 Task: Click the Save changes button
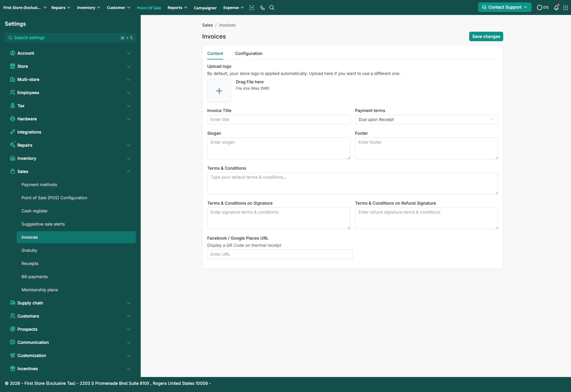click(486, 36)
